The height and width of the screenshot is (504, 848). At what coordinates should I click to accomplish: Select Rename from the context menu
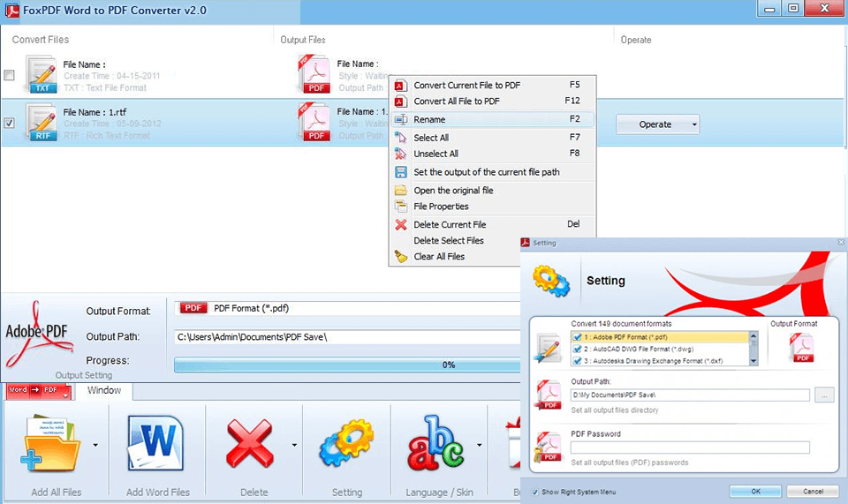[492, 119]
